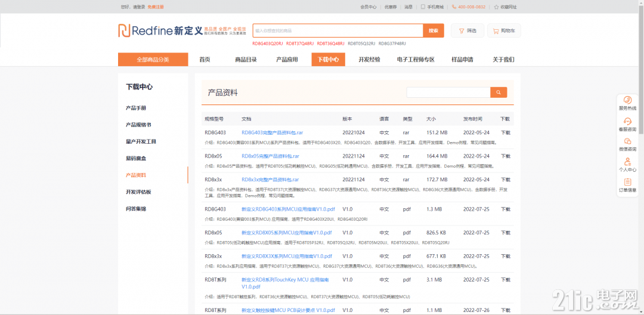
Task: Open RD8系列TouchKey MCU 应用指南 pdf link
Action: point(285,283)
